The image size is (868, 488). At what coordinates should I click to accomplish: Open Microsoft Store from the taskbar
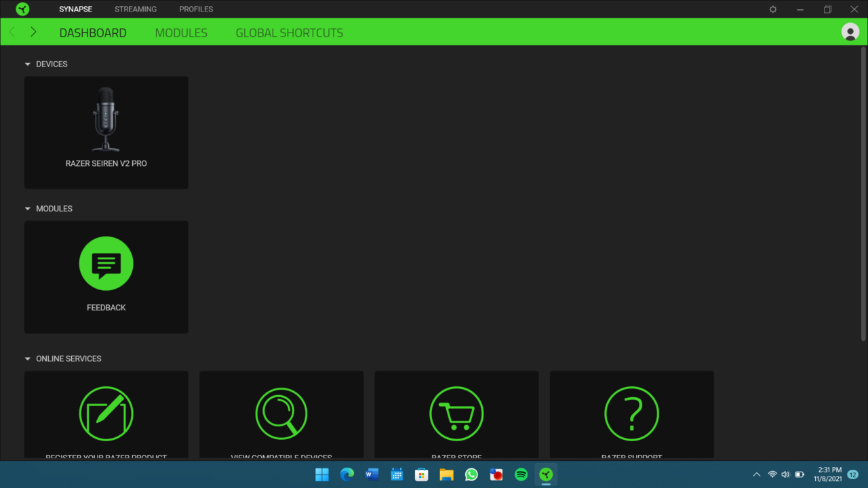pos(422,474)
